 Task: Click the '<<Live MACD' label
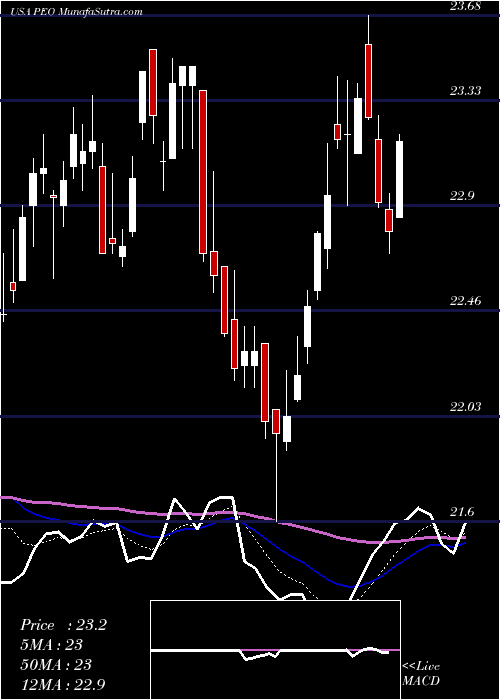(x=421, y=674)
